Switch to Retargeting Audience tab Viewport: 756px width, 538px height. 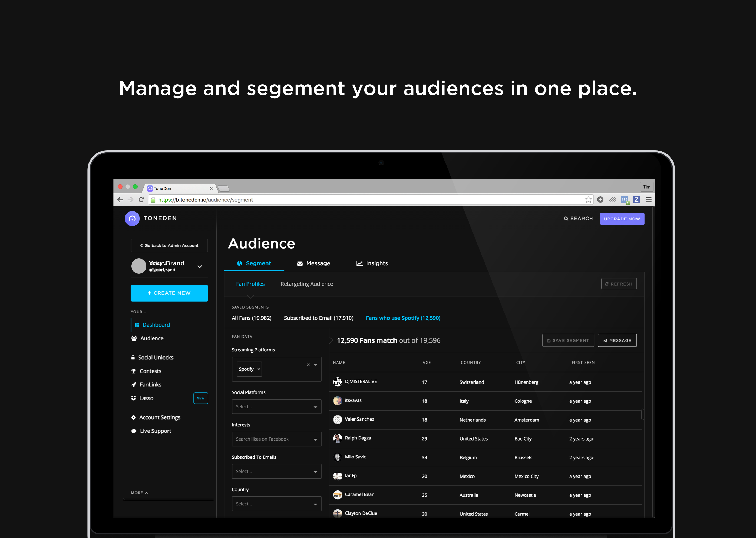pyautogui.click(x=307, y=284)
